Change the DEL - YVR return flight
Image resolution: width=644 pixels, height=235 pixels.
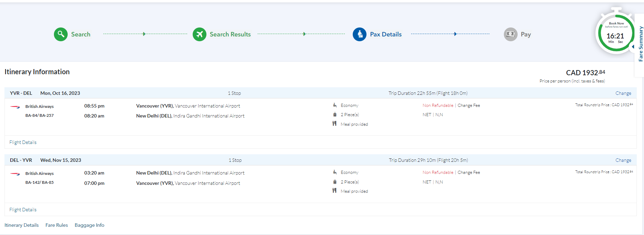pos(623,160)
